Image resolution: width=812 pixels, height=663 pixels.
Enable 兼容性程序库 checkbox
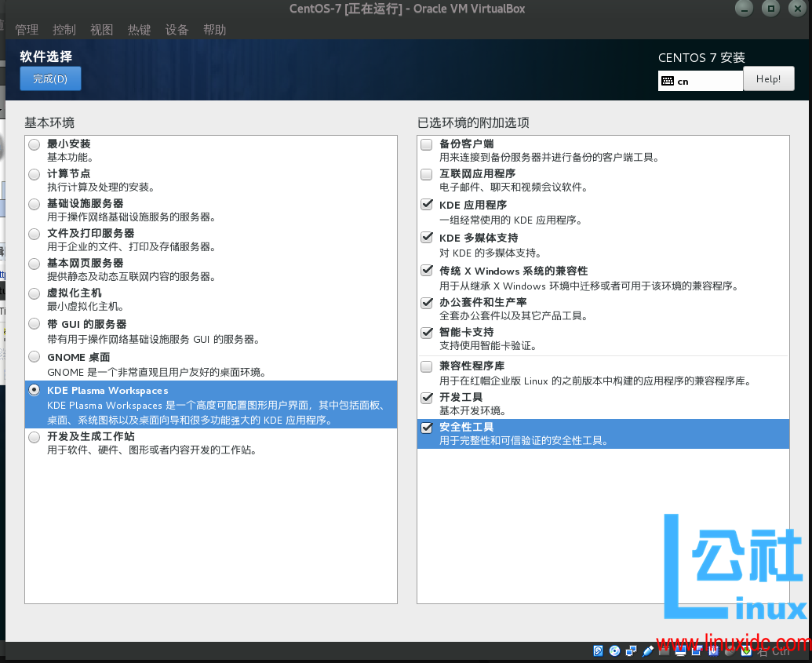pyautogui.click(x=427, y=366)
